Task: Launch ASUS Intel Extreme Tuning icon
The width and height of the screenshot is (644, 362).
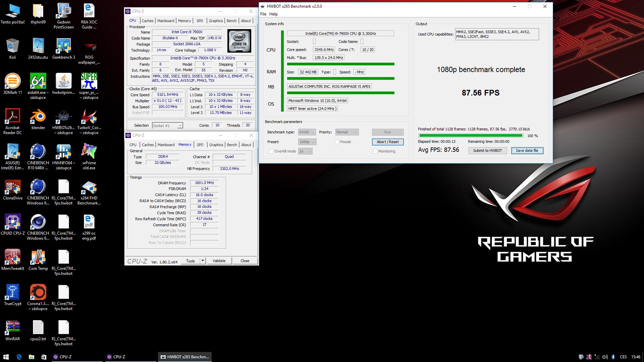Action: pos(12,157)
